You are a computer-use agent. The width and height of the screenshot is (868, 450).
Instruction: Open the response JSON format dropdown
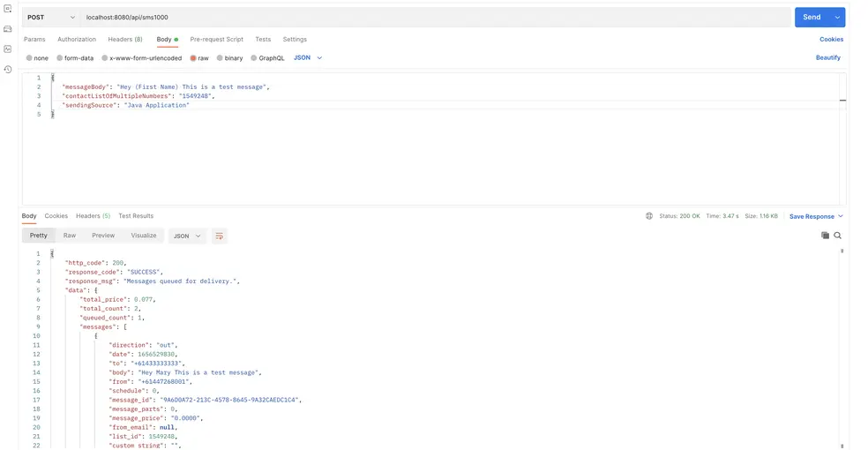click(186, 236)
